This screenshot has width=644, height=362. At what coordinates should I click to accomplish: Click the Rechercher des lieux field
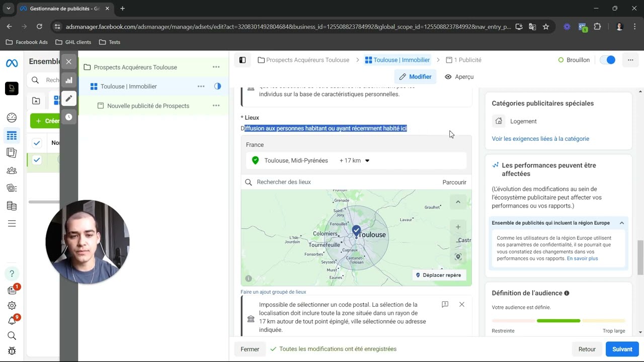[x=342, y=182]
